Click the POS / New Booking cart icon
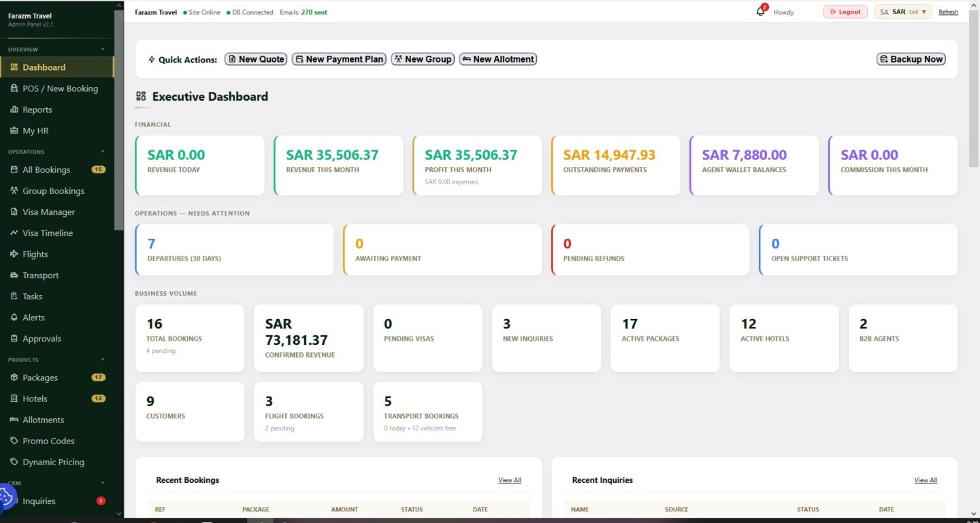Image resolution: width=980 pixels, height=523 pixels. click(x=14, y=88)
